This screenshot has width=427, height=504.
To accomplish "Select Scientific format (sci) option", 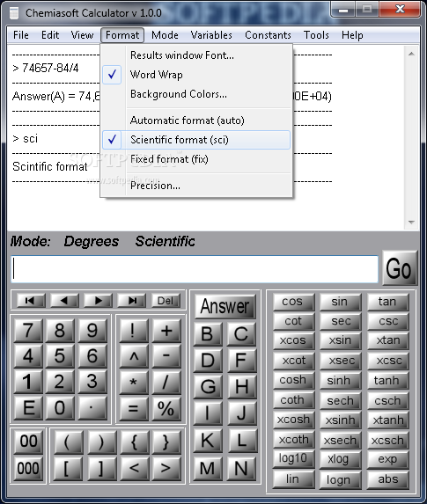I will pos(196,140).
